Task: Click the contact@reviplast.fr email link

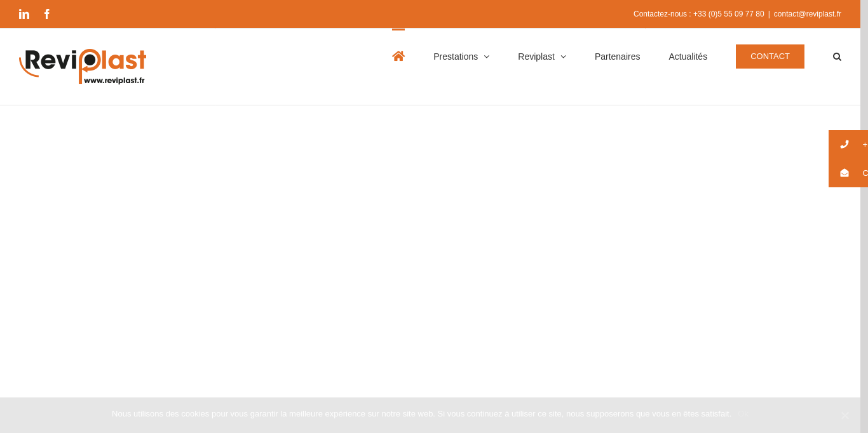Action: tap(808, 14)
